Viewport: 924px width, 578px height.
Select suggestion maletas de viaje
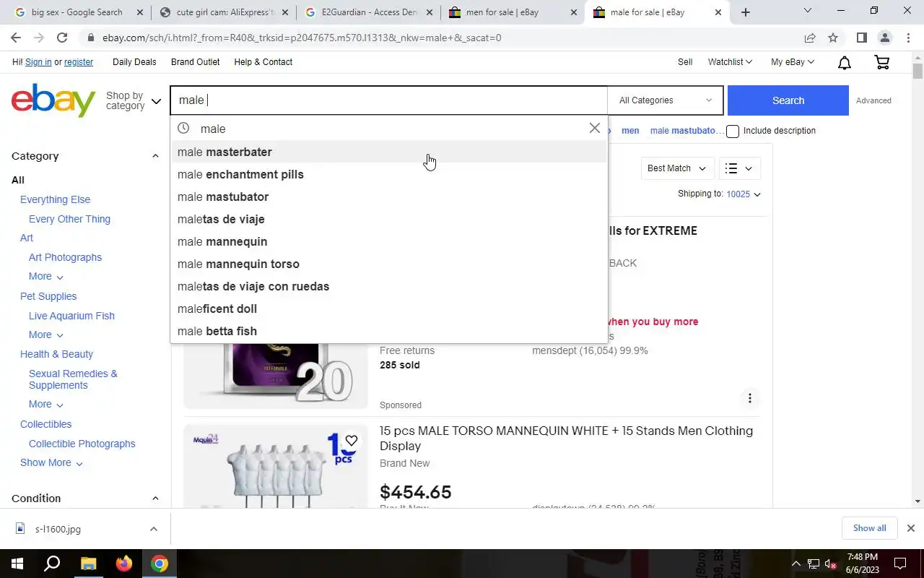pyautogui.click(x=389, y=219)
